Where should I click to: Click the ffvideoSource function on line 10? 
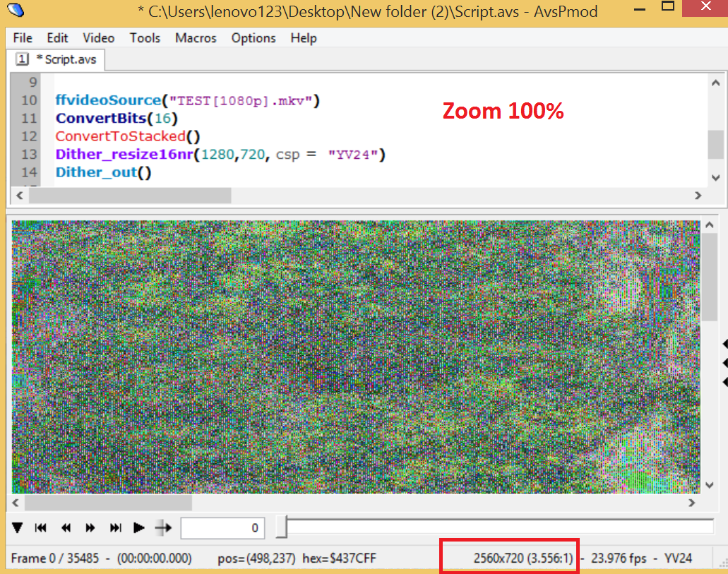click(x=109, y=100)
